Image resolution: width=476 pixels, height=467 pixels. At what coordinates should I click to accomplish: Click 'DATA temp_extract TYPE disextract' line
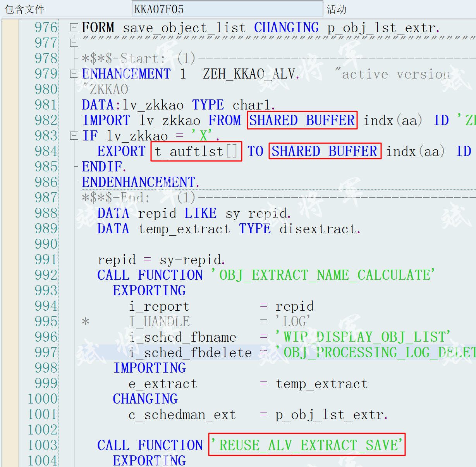pyautogui.click(x=229, y=229)
